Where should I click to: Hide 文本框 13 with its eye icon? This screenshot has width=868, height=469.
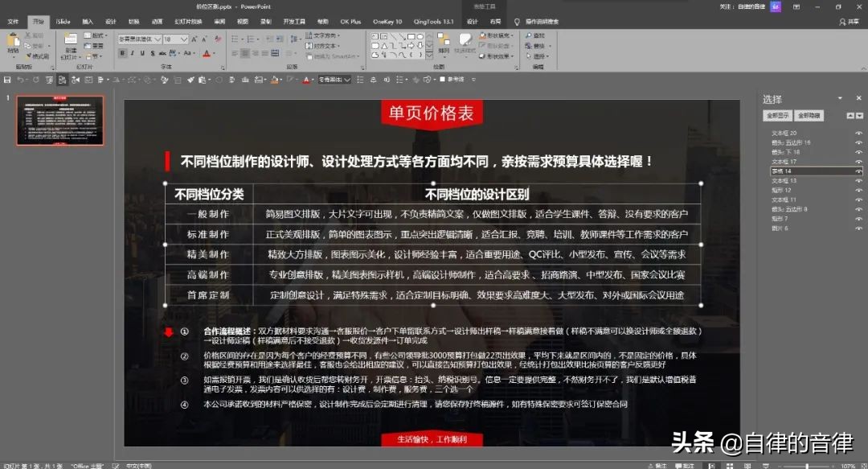click(858, 181)
